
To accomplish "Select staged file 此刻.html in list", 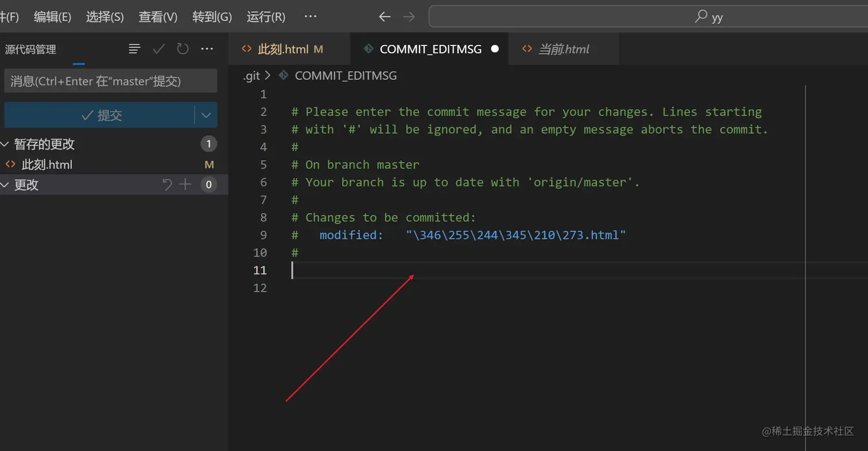I will (x=47, y=165).
